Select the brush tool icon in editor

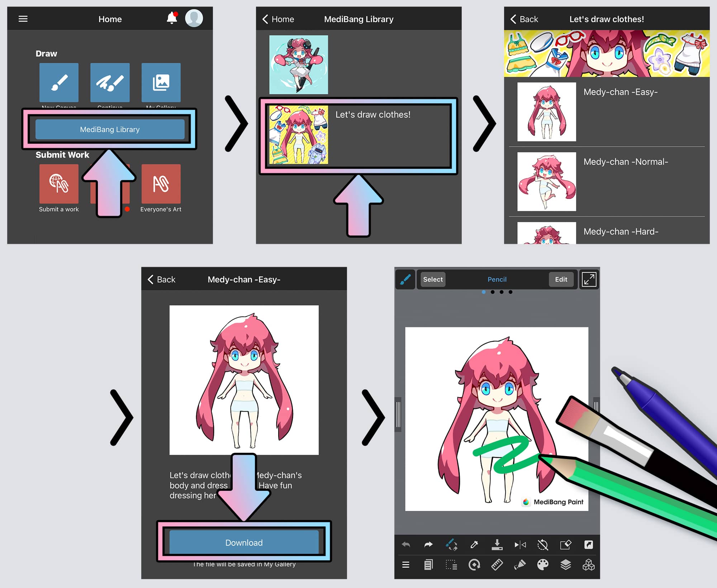[405, 279]
